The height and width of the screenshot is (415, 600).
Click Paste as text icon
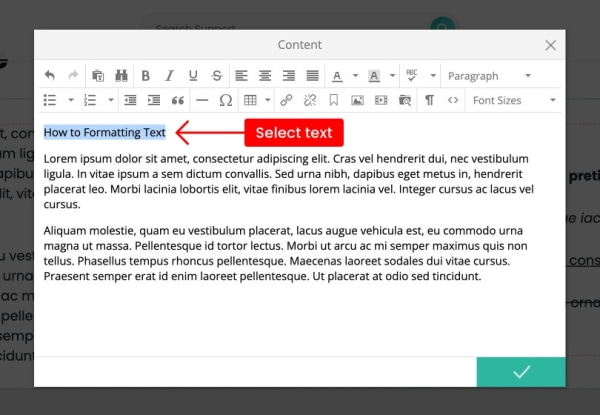pos(98,76)
